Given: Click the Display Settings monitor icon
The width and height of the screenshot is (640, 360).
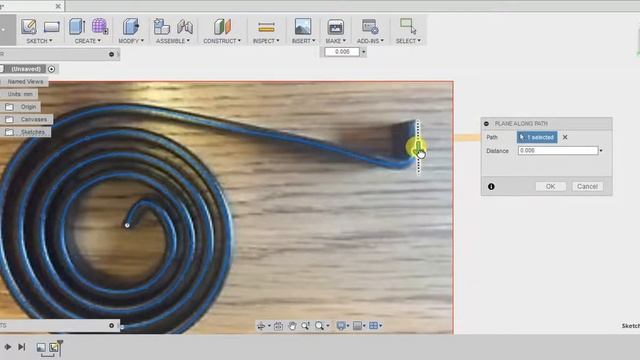Looking at the screenshot, I should click(x=341, y=326).
